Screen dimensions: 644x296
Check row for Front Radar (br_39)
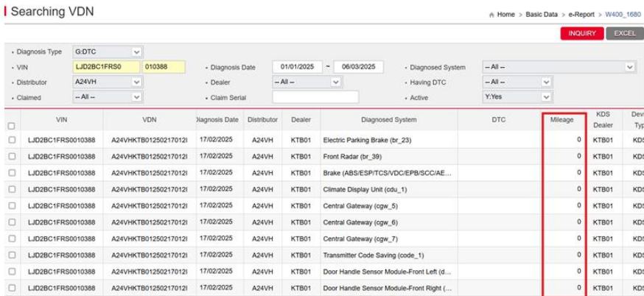point(12,156)
